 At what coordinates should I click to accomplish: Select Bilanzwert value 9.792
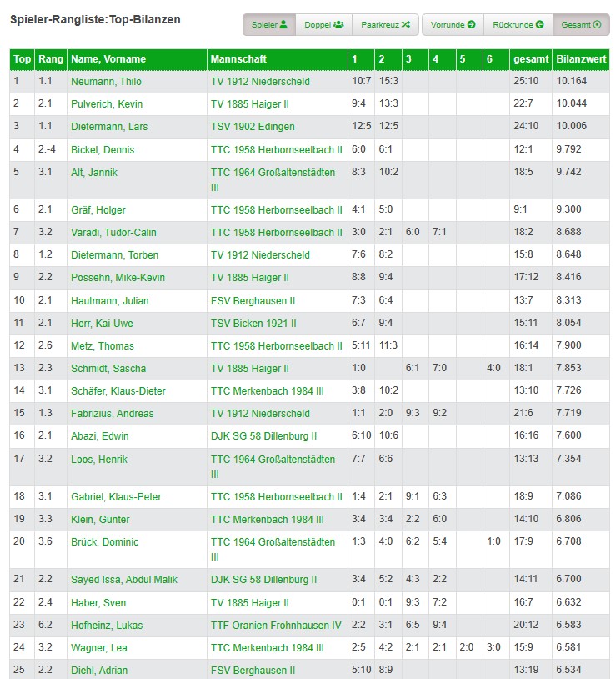[568, 149]
